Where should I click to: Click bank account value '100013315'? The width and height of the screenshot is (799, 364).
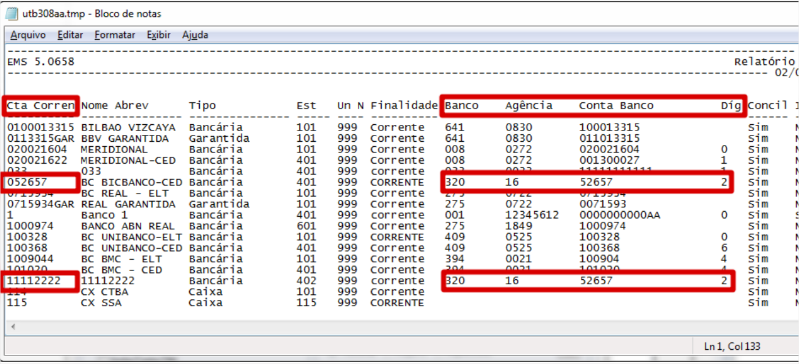[609, 127]
